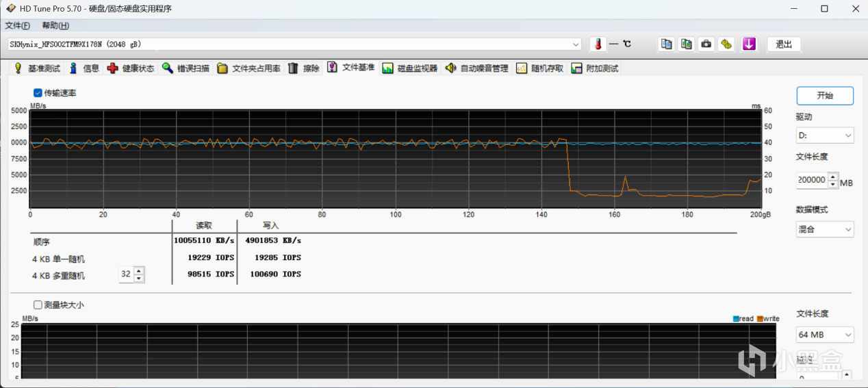Click the temperature thermometer icon
Viewport: 868px width, 388px height.
598,44
